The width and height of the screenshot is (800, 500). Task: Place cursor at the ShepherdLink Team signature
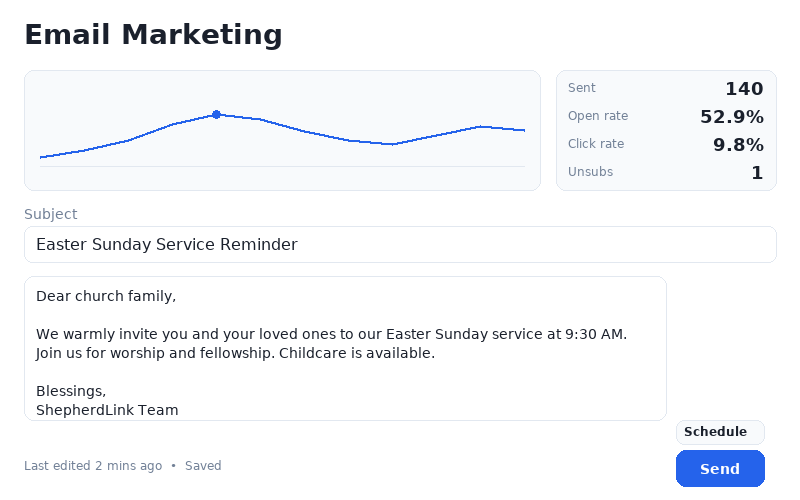[x=107, y=410]
